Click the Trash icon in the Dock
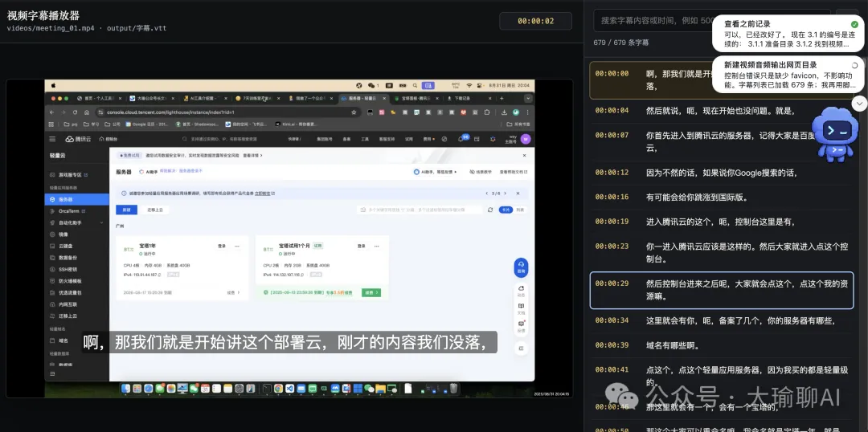Screen dimensions: 868x432 click(453, 389)
